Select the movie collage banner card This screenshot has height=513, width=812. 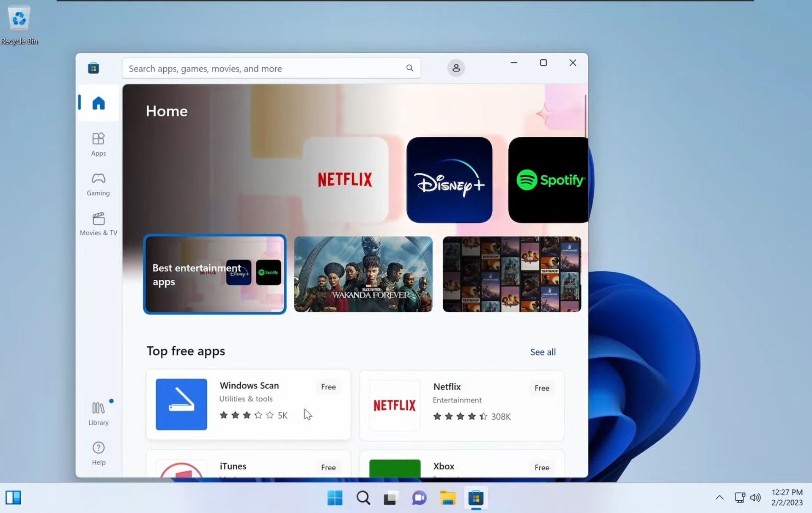pos(512,274)
